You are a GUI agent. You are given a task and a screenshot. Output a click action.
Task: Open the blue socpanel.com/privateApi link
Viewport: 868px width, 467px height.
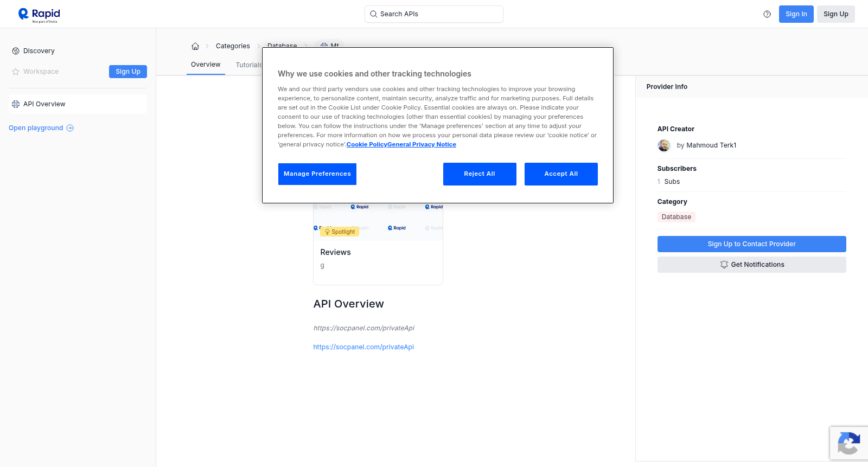pyautogui.click(x=363, y=347)
